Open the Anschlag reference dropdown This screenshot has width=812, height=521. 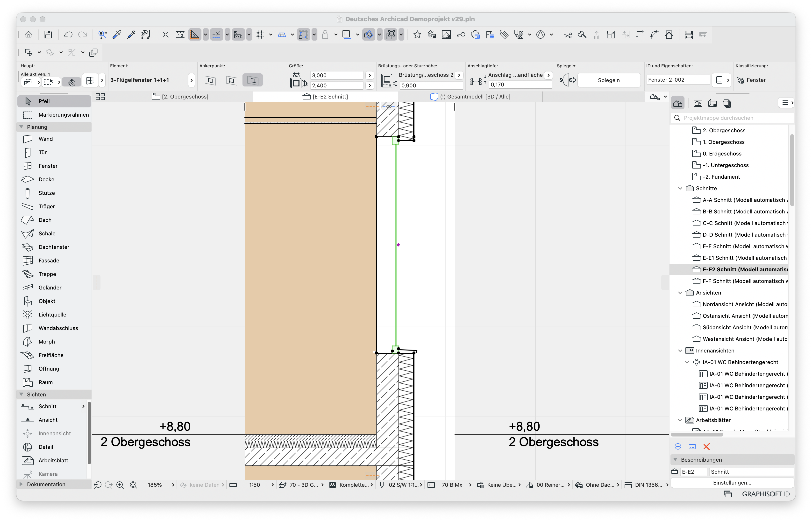point(548,75)
